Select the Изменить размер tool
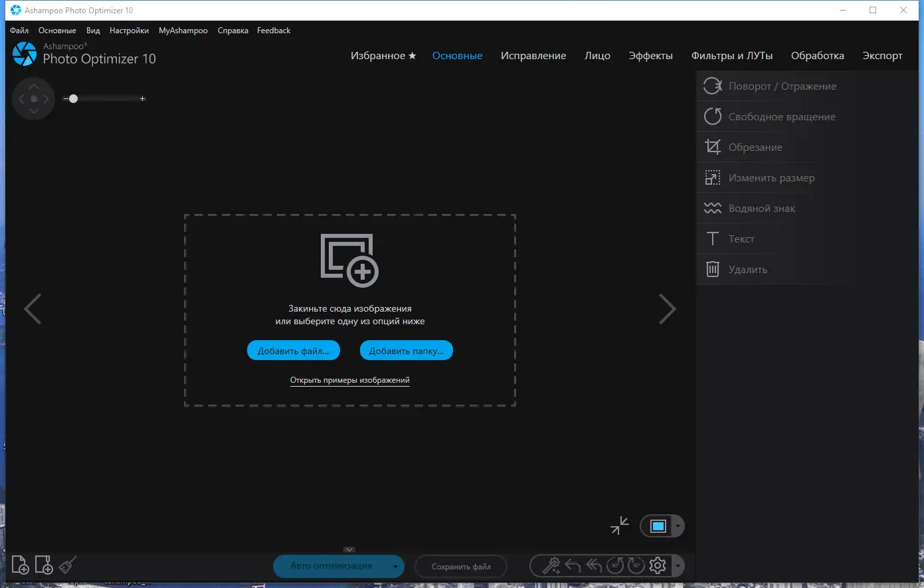924x588 pixels. tap(771, 177)
